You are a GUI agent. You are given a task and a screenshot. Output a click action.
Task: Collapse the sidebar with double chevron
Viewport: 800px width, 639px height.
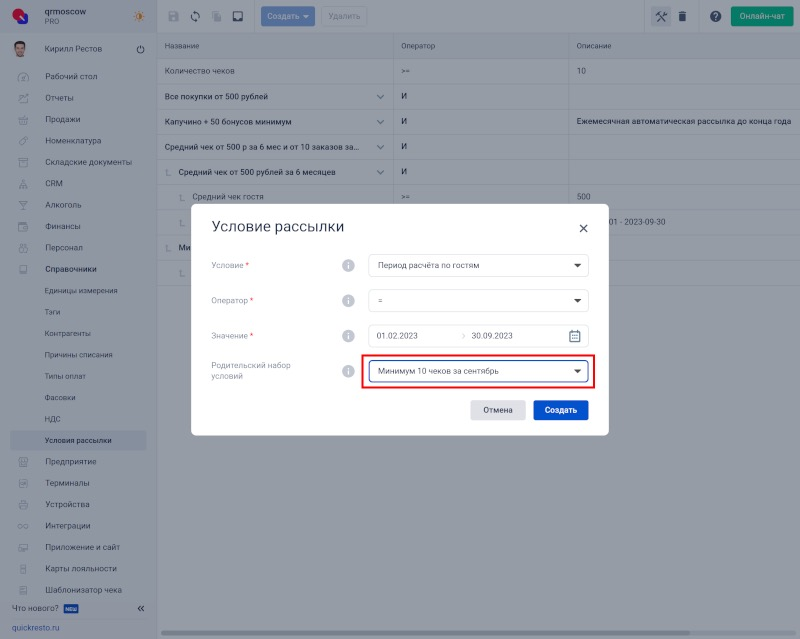pyautogui.click(x=141, y=608)
